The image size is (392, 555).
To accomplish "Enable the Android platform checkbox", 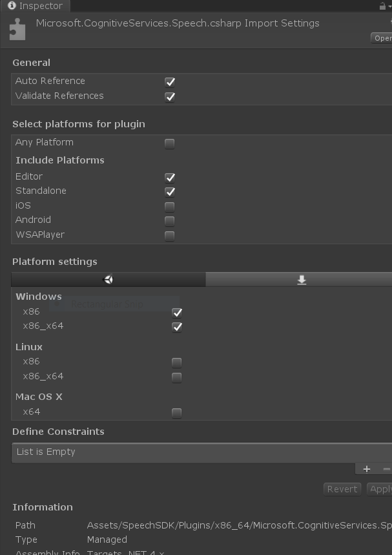I will (169, 221).
